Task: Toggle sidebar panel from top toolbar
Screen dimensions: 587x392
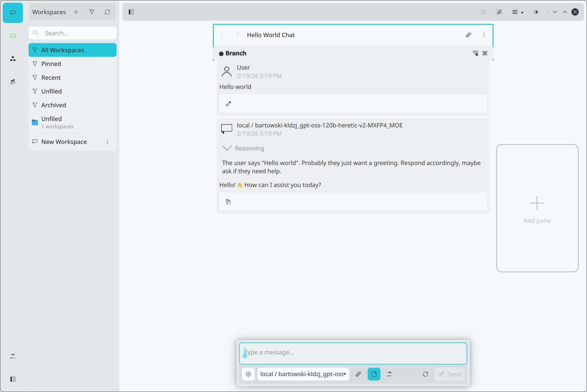Action: click(131, 12)
